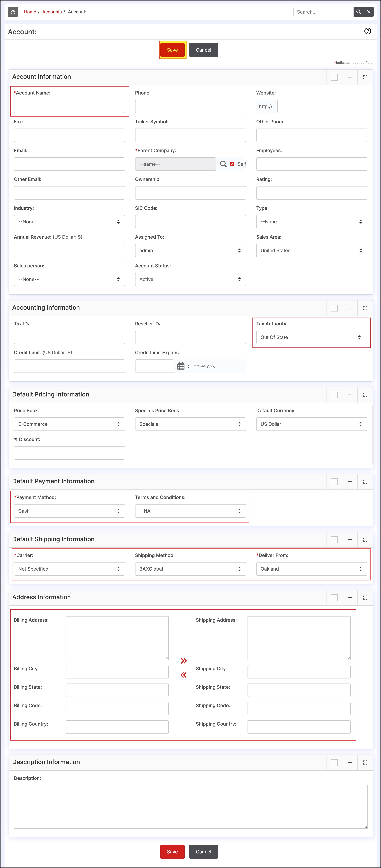The width and height of the screenshot is (381, 868).
Task: Open the Default Currency dropdown
Action: pos(312,424)
